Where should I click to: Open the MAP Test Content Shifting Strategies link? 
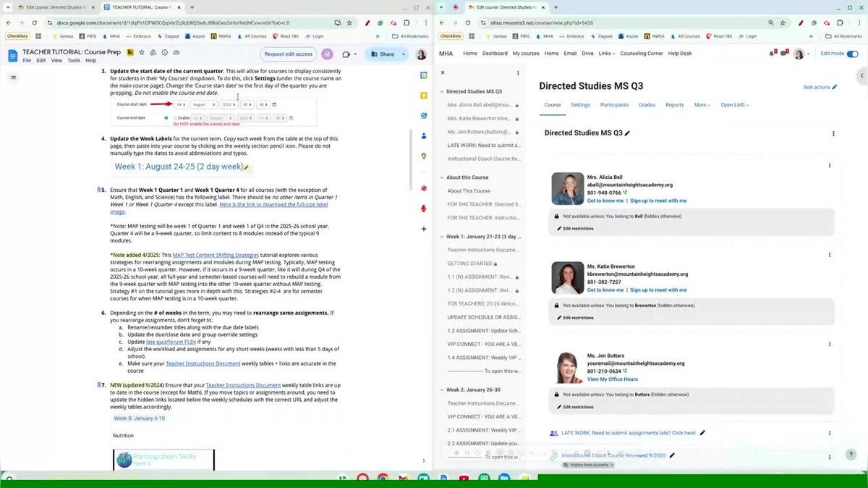(x=216, y=255)
